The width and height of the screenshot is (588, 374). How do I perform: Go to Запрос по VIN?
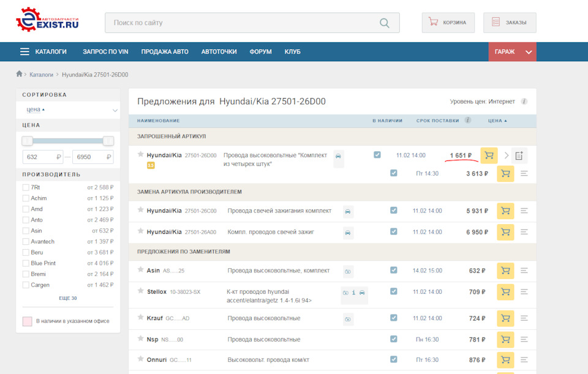tap(105, 52)
